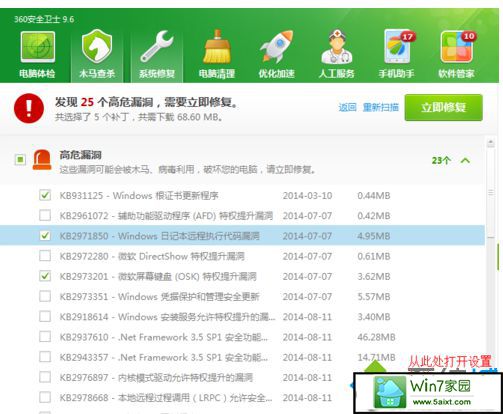
Task: Uncheck the KB2973201 OSK checkbox
Action: click(45, 276)
